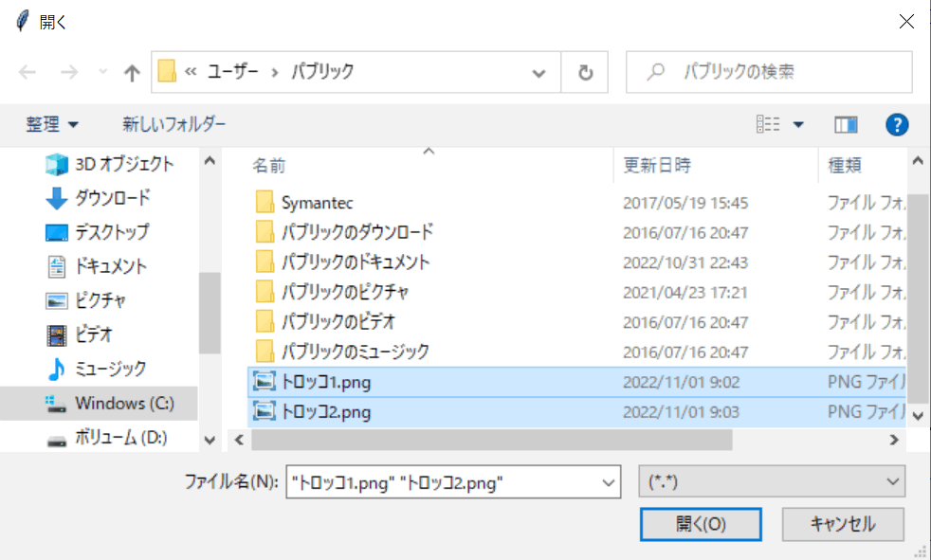Click the ボリューム (D:) drive

click(x=120, y=438)
